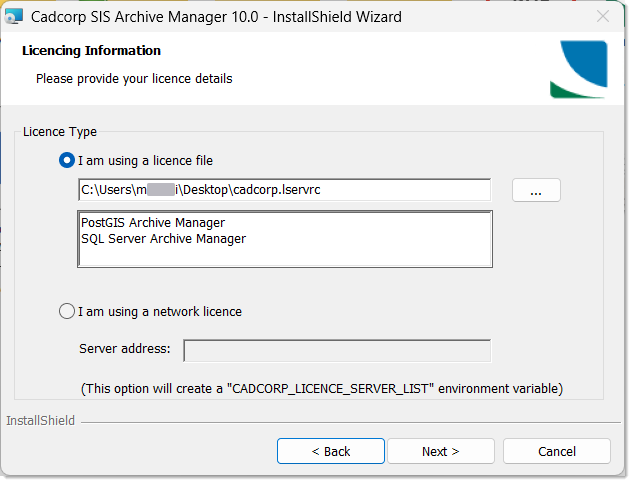The height and width of the screenshot is (483, 632).
Task: Click the "Licence Type" group label
Action: pyautogui.click(x=60, y=132)
